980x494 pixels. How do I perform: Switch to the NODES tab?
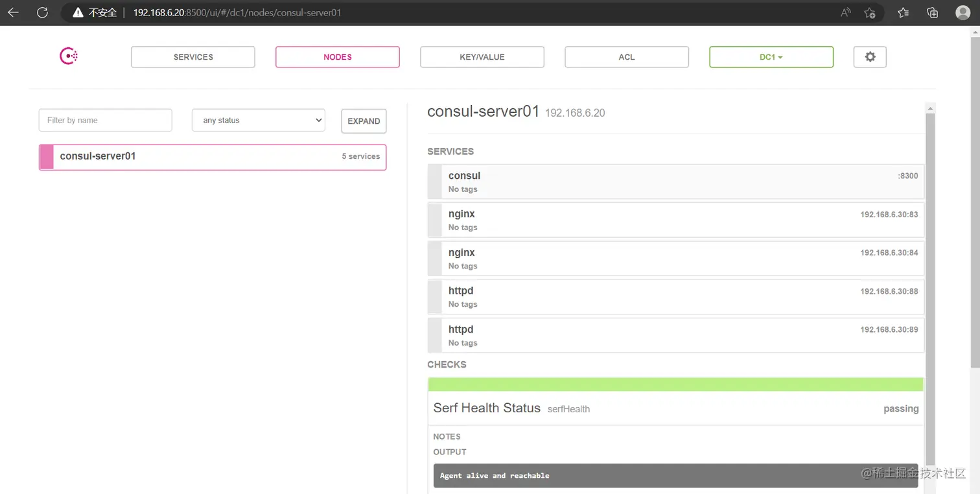click(338, 57)
